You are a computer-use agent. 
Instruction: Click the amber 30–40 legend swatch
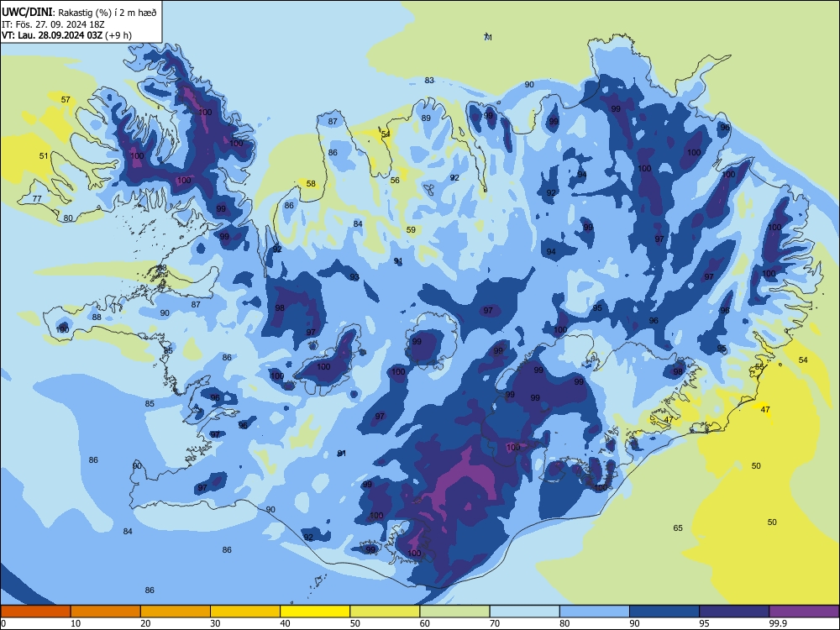[245, 612]
